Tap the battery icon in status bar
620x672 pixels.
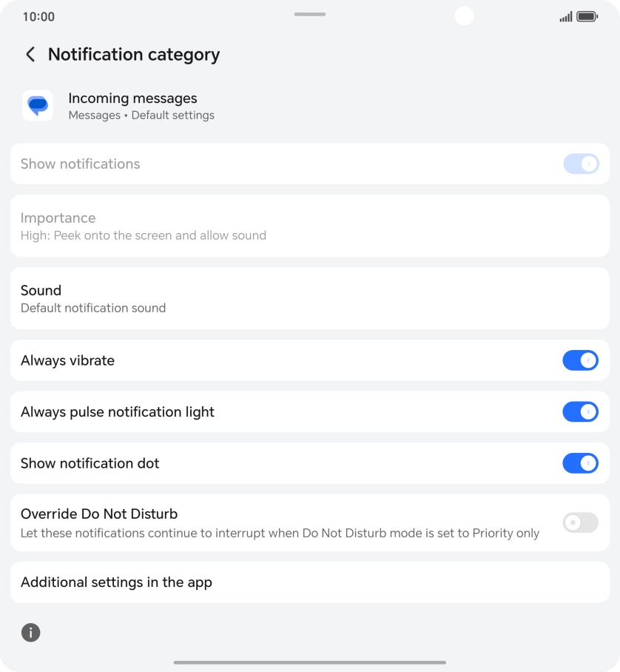tap(587, 16)
